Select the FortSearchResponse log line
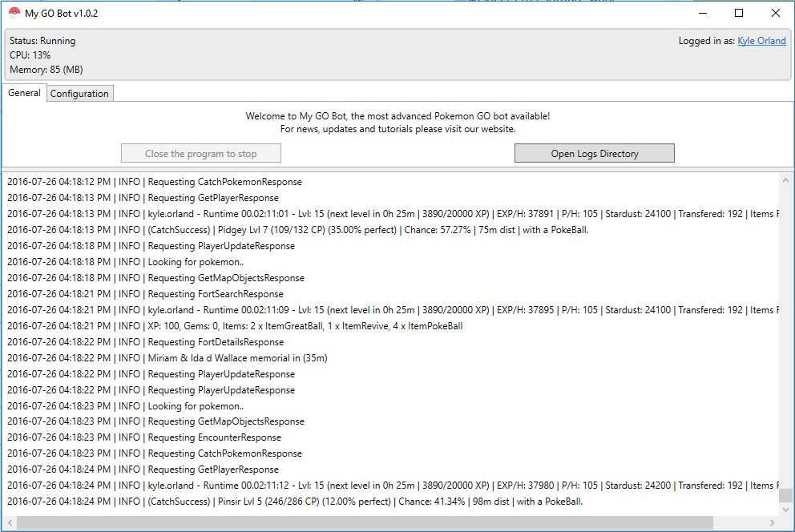The image size is (795, 532). (145, 294)
